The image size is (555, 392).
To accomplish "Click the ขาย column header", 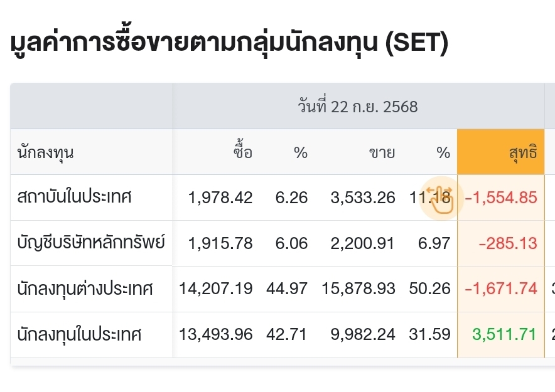I will coord(382,152).
